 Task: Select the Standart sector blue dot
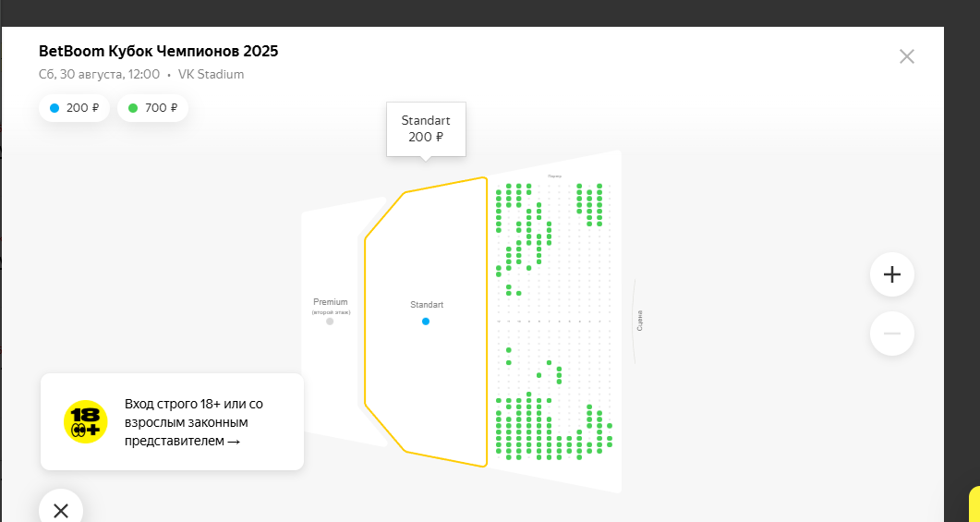pyautogui.click(x=426, y=322)
